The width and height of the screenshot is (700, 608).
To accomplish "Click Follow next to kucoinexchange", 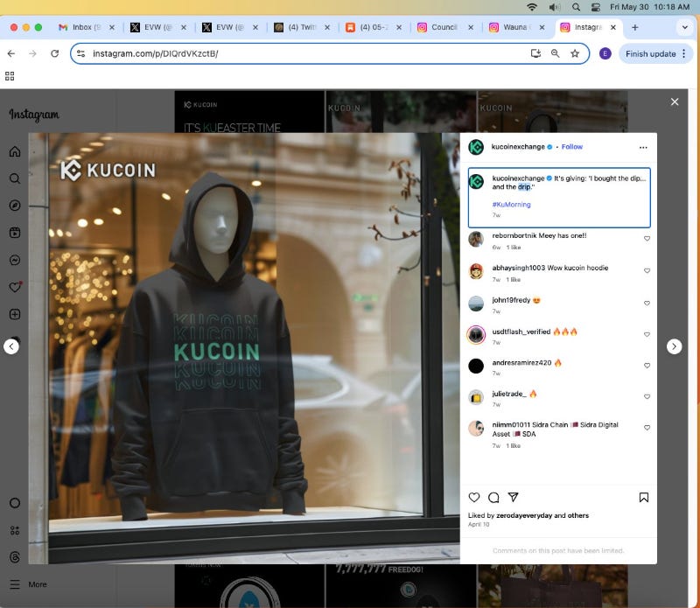I will [572, 147].
